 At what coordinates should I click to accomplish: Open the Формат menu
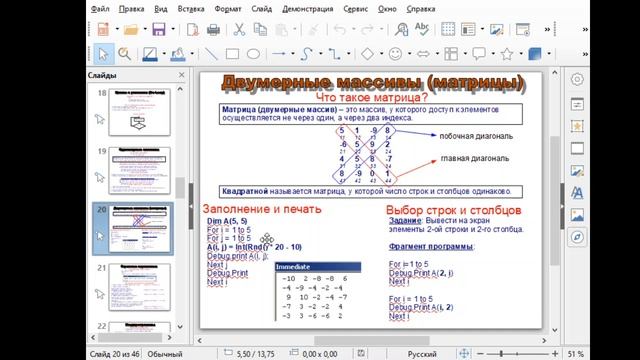pyautogui.click(x=228, y=9)
